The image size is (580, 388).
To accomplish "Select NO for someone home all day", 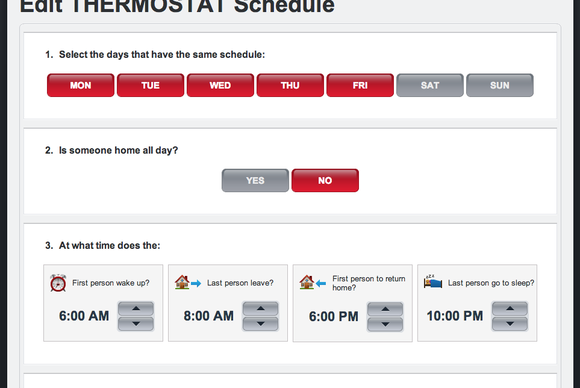I will pyautogui.click(x=325, y=180).
